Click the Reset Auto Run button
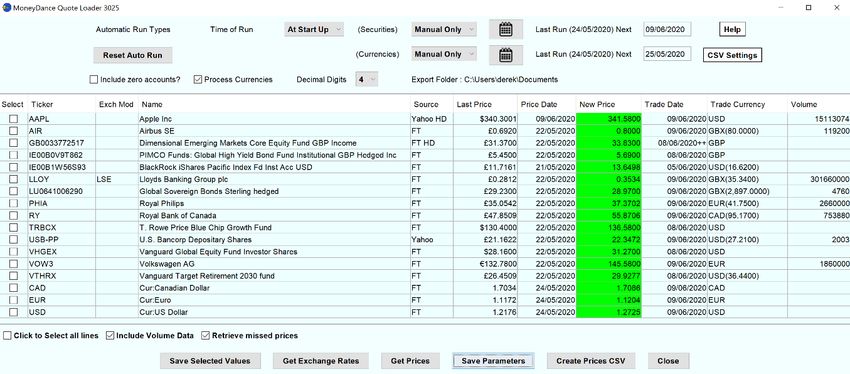Viewport: 850px width, 374px height. (133, 55)
